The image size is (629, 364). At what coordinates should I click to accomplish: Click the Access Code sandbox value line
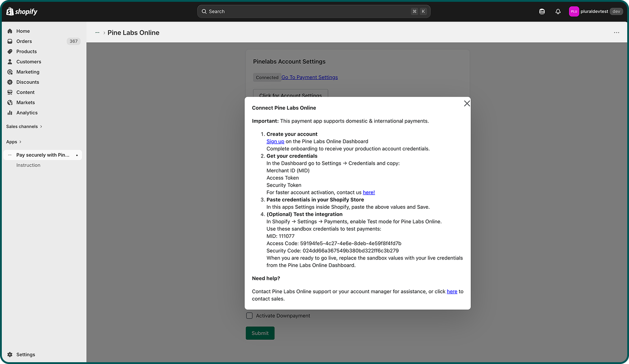[x=334, y=243]
